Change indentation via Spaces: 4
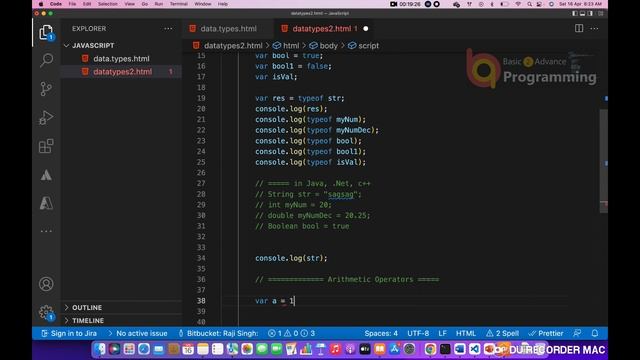Screen dimensions: 640x360 point(381,333)
